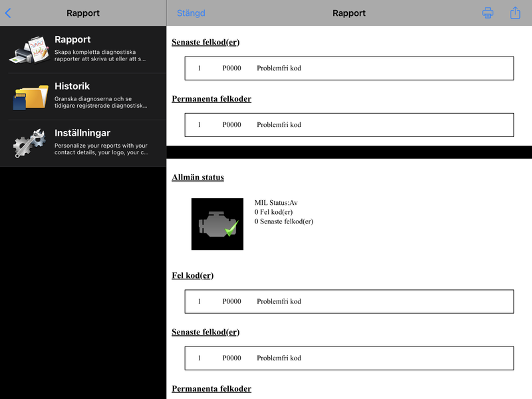Click the 'Senaste felkod(er)' heading below 'Fel kod(er)'
Viewport: 532px width, 399px height.
click(205, 332)
